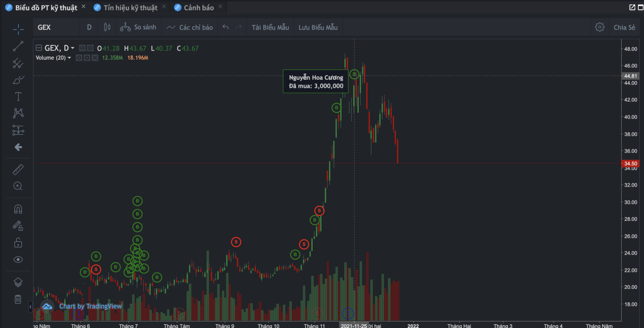644x328 pixels.
Task: Select the pitchfork drawing tool
Action: (x=18, y=63)
